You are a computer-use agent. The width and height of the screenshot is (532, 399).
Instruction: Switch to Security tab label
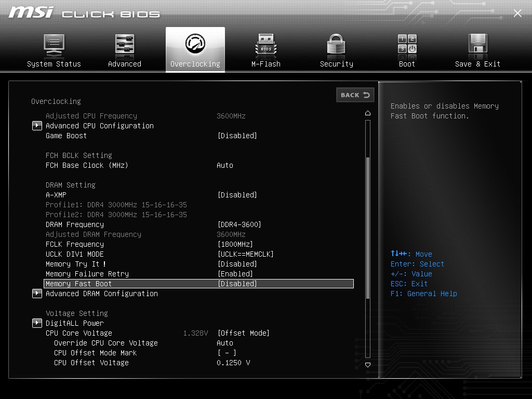(337, 64)
